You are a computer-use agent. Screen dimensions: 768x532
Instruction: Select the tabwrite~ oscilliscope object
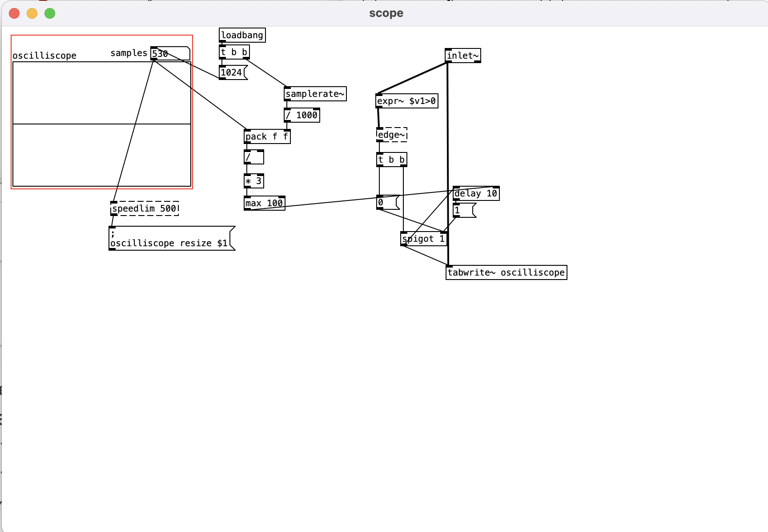507,272
